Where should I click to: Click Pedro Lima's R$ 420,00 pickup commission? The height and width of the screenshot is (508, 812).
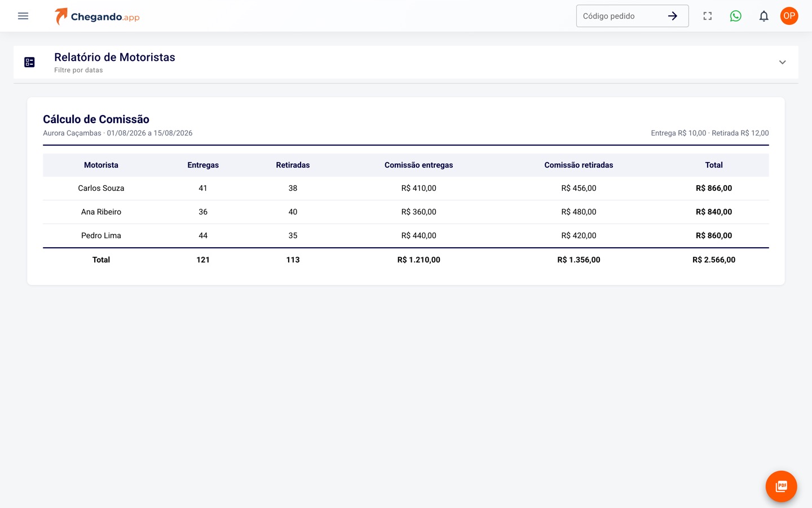point(579,235)
